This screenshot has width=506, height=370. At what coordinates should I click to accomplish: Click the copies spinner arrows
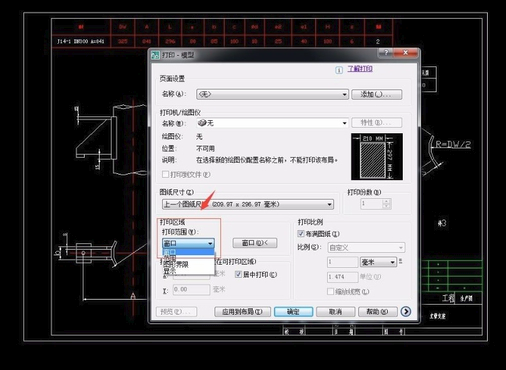pos(386,203)
